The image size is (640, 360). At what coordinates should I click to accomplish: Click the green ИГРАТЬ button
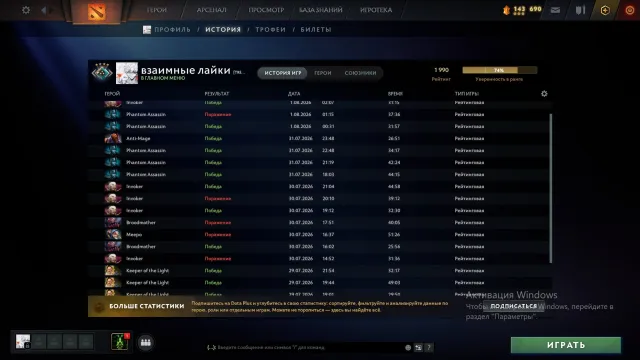[x=566, y=345]
